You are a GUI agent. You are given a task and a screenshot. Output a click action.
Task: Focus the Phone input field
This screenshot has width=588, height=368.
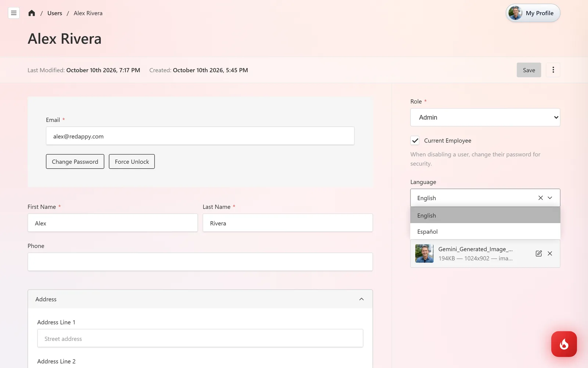pos(200,262)
